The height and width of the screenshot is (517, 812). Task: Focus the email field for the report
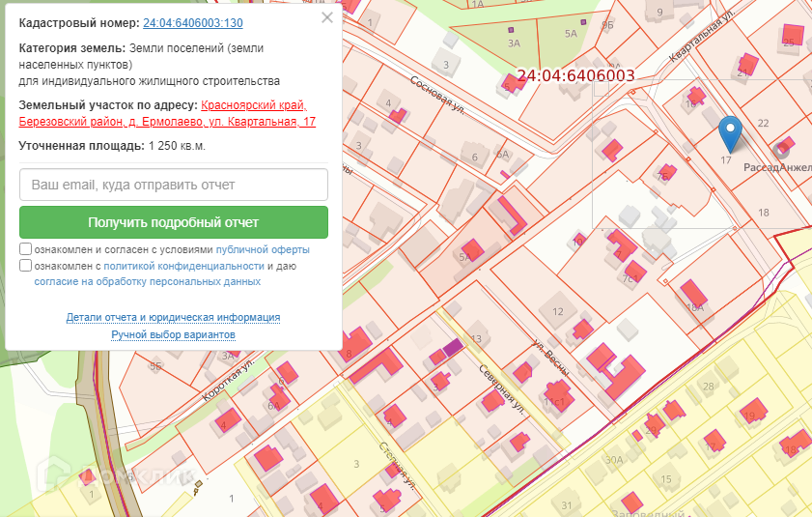174,185
